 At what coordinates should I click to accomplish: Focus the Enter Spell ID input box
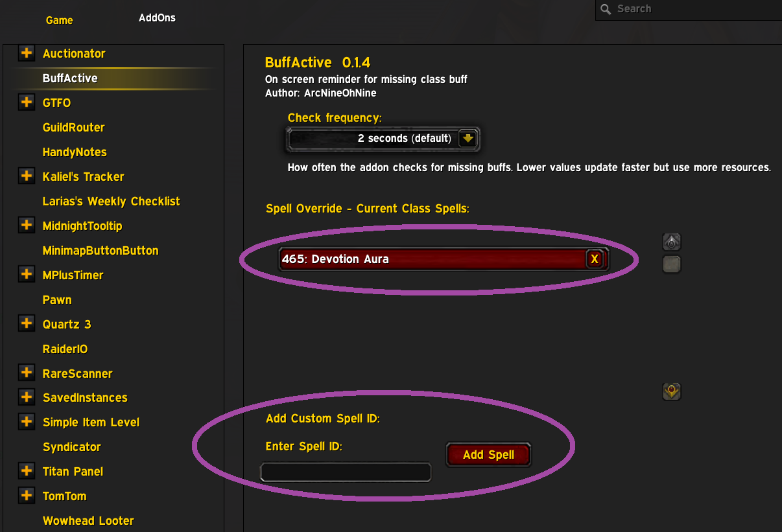346,472
